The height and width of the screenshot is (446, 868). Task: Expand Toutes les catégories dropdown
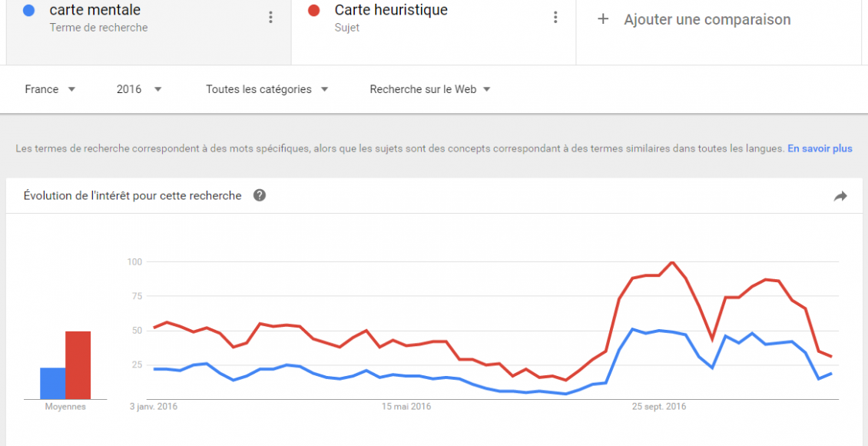[267, 89]
